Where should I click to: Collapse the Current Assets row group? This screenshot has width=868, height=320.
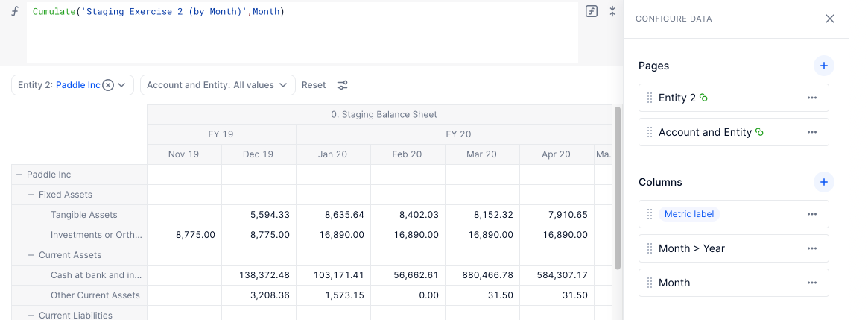(x=31, y=255)
